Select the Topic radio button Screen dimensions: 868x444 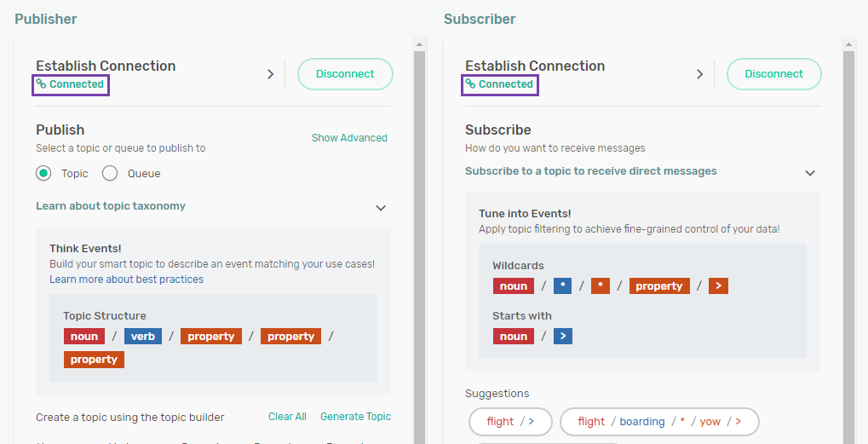[x=43, y=174]
